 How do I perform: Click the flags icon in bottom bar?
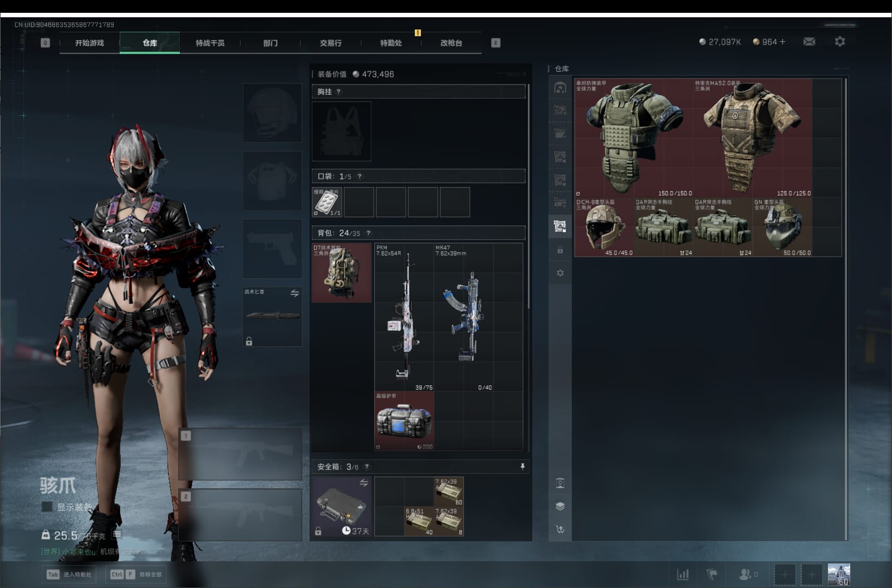point(712,574)
